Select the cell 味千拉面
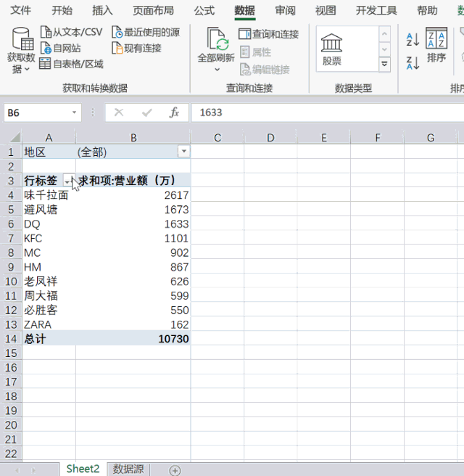Image resolution: width=464 pixels, height=476 pixels. click(49, 195)
